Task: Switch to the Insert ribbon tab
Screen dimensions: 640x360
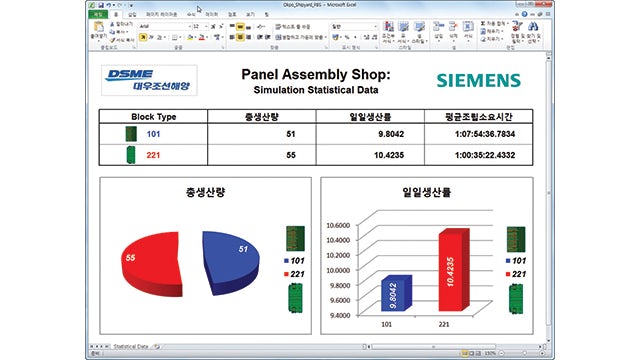Action: [132, 14]
